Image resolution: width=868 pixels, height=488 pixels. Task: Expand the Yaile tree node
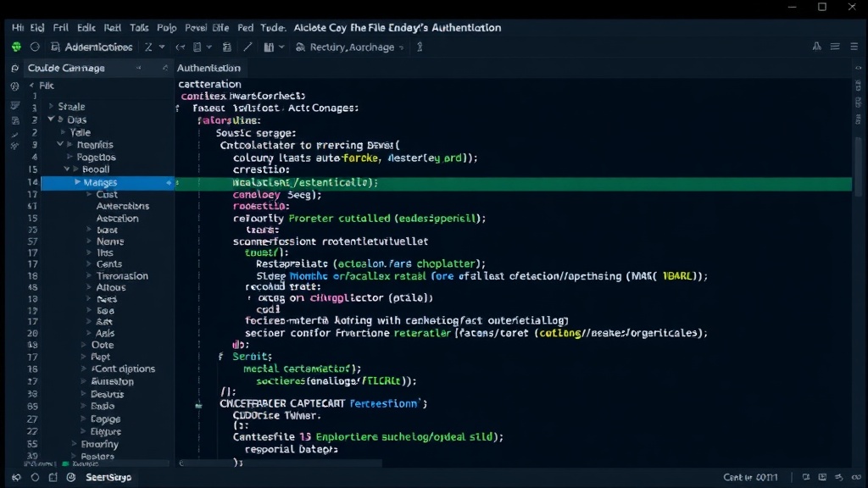point(63,132)
